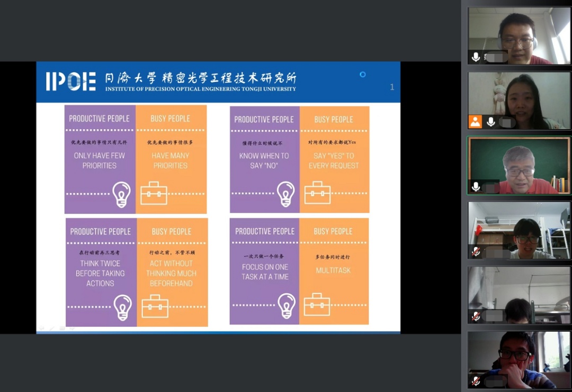Viewport: 572px width, 392px height.
Task: Click the slideshow previous-slide arrow control
Action: click(41, 329)
